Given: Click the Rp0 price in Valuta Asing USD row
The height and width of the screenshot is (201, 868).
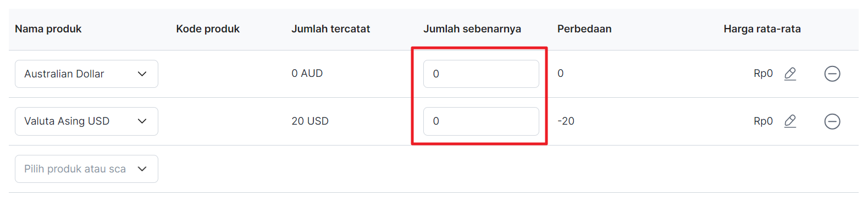Looking at the screenshot, I should coord(763,121).
